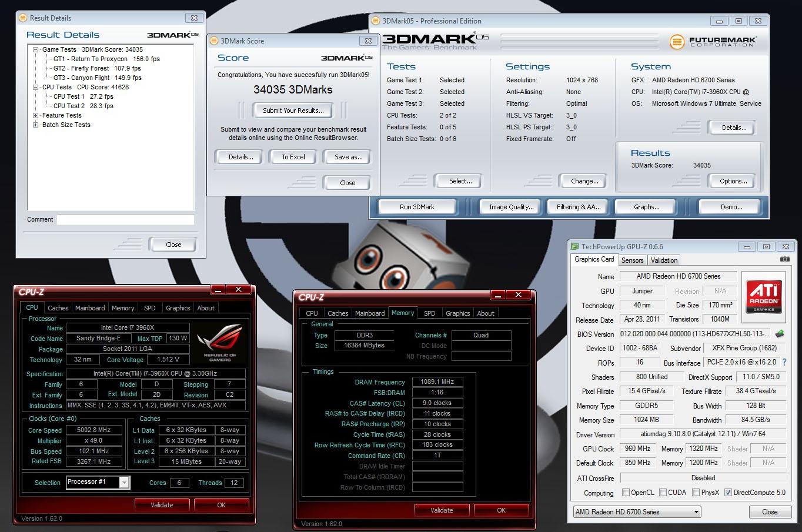Click the To Excel button
Screen dimensions: 802x532
coord(293,157)
